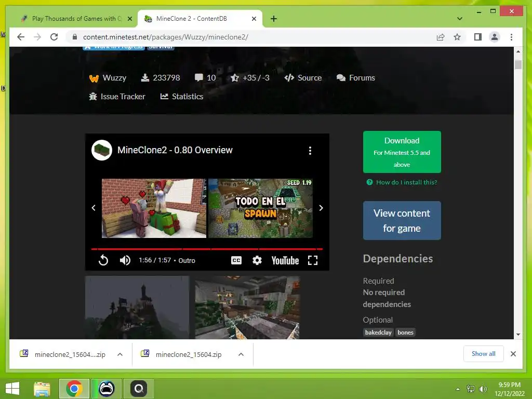Replay the YouTube video
Screen dimensions: 532x399
click(103, 260)
